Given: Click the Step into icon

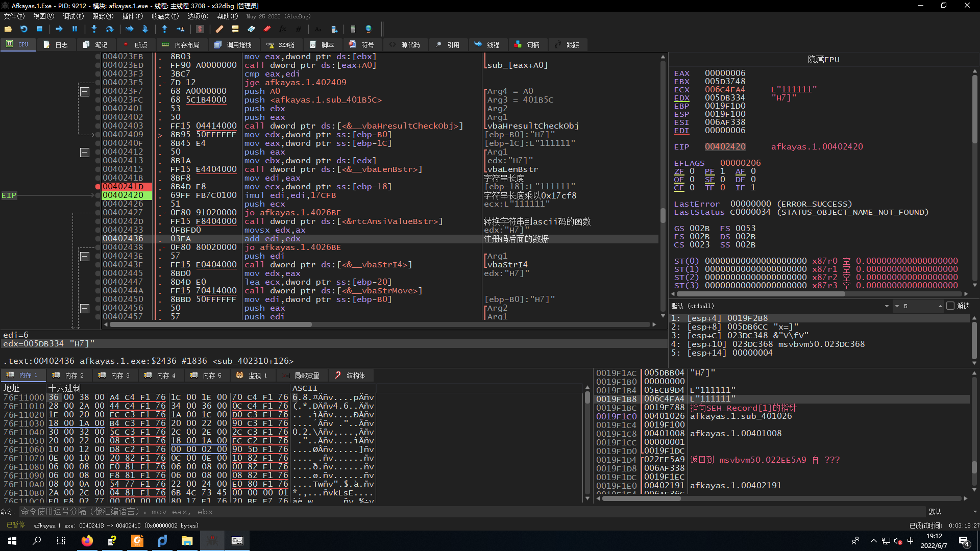Looking at the screenshot, I should (94, 29).
